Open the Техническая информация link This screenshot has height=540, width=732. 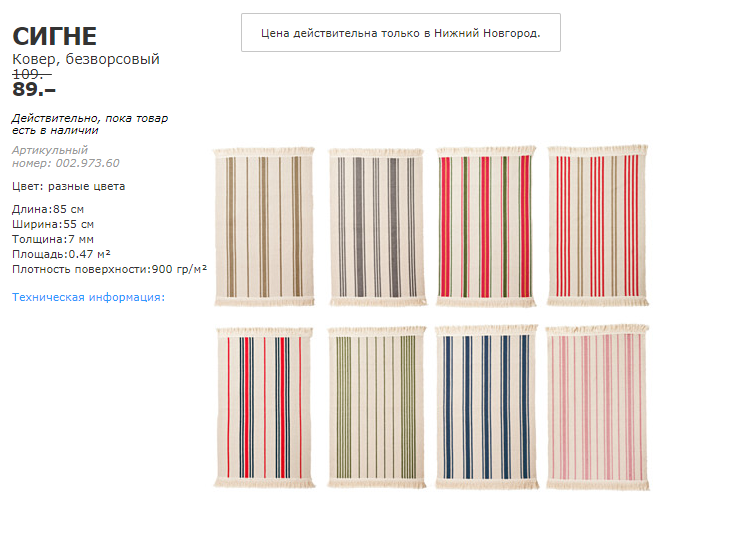(88, 297)
